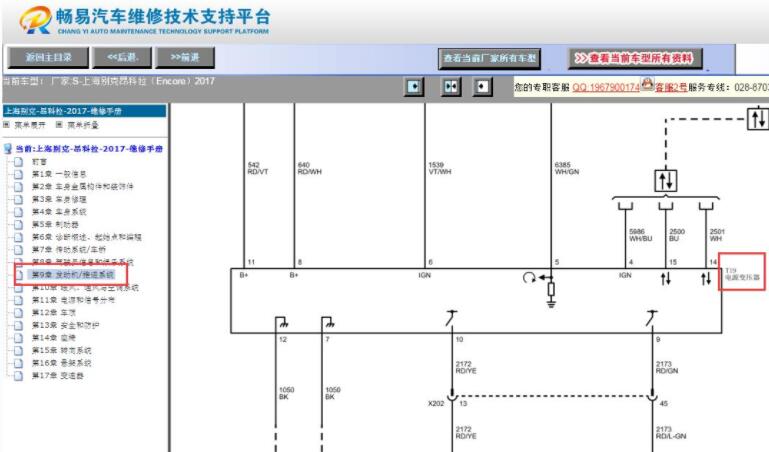Open QQ 1967900174 customer service link
Image resolution: width=769 pixels, height=452 pixels.
coord(606,87)
